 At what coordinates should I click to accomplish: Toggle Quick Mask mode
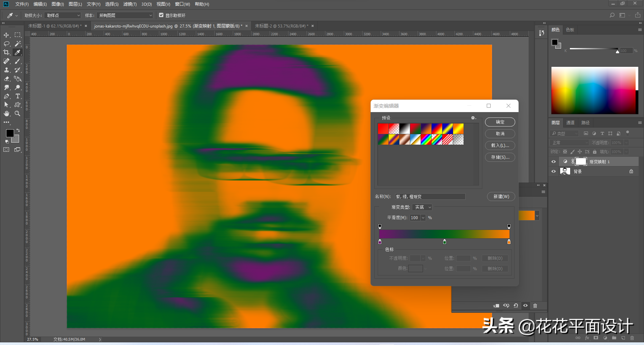point(6,150)
